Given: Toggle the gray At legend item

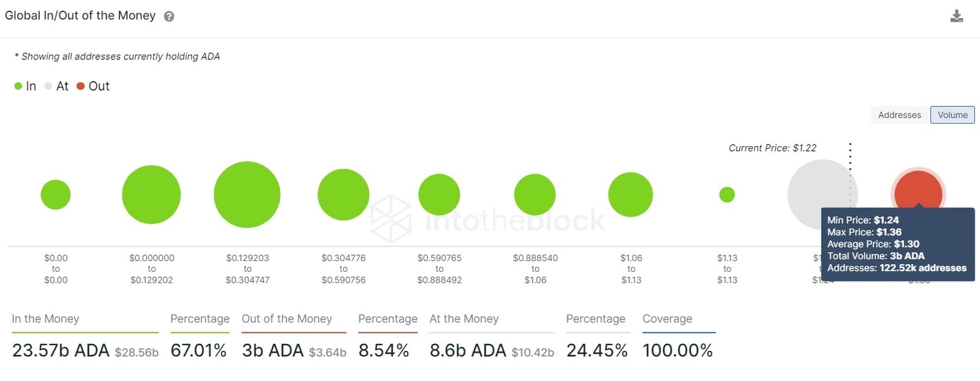Looking at the screenshot, I should point(56,86).
